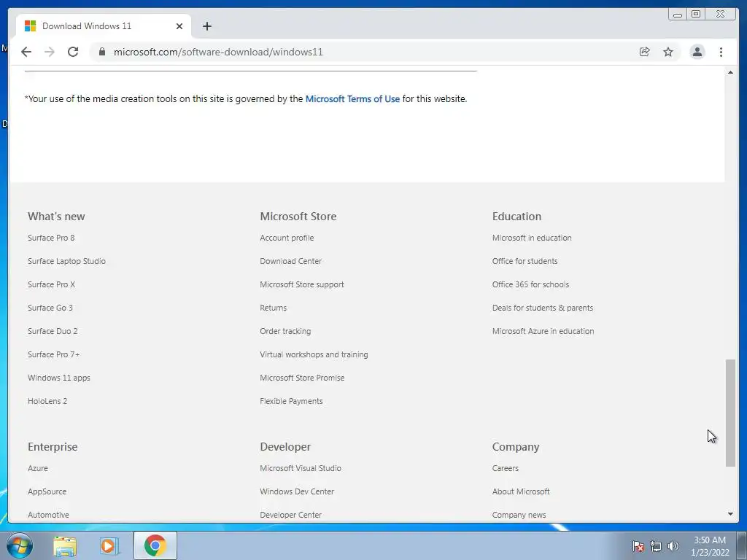
Task: Open the HoloLens 2 link
Action: pos(47,401)
